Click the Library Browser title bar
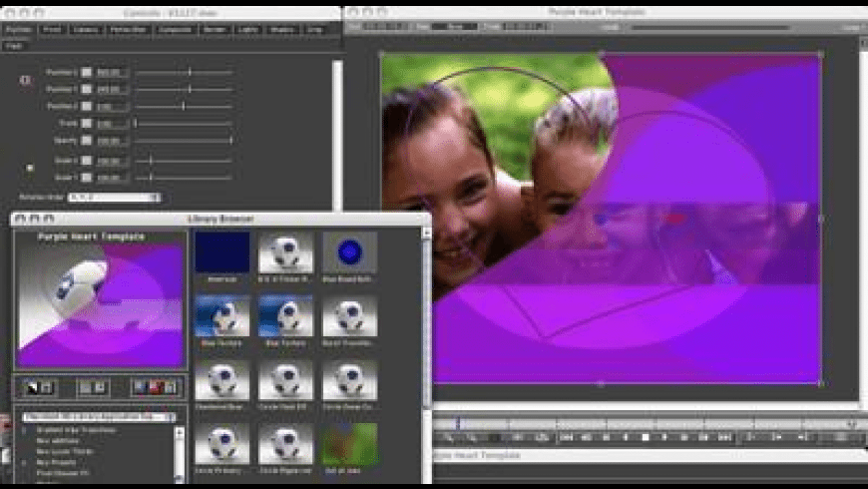The image size is (868, 489). [220, 219]
